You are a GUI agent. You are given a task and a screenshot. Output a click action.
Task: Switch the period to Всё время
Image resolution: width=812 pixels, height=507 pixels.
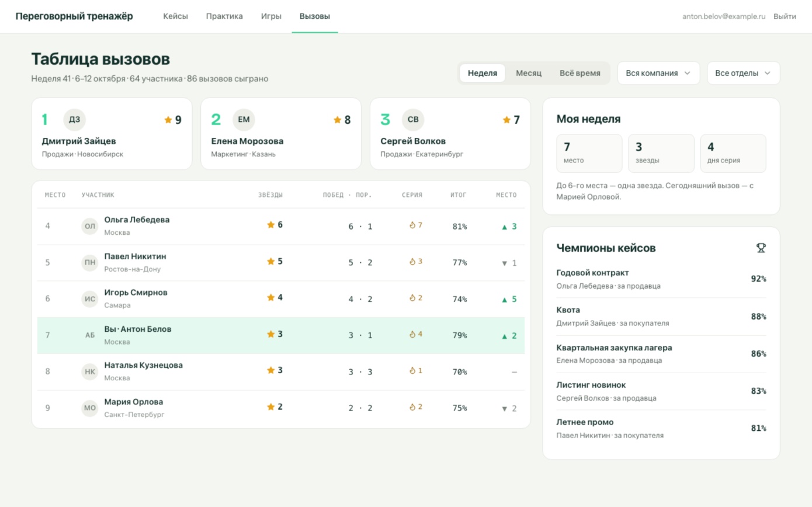[x=580, y=73]
